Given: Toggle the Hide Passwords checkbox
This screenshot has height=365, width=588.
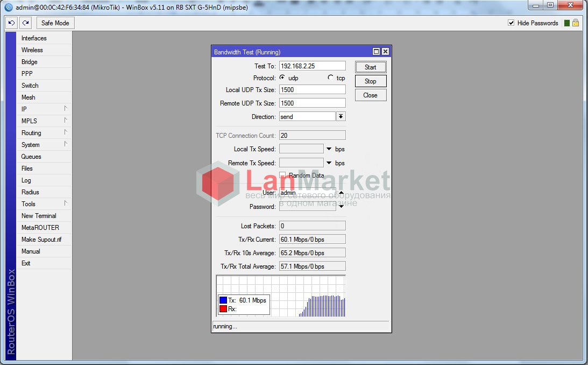Looking at the screenshot, I should [510, 23].
